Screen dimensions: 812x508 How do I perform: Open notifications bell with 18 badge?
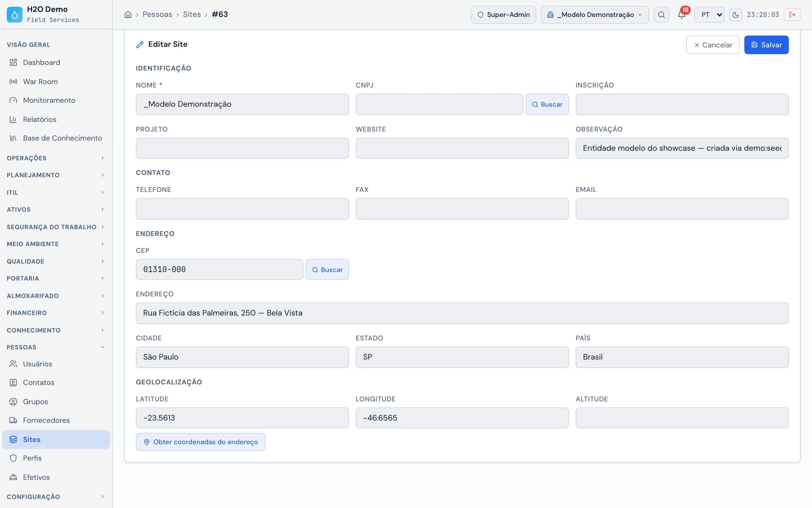pos(681,15)
